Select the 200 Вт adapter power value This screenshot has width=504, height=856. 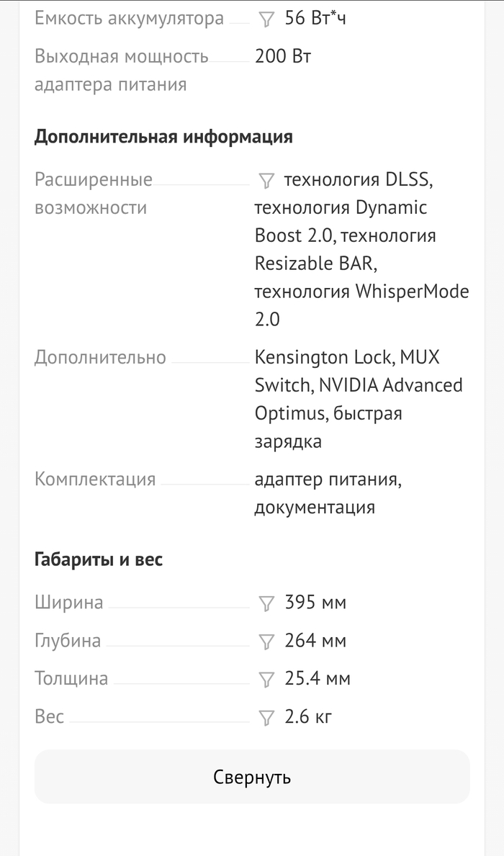click(x=283, y=56)
